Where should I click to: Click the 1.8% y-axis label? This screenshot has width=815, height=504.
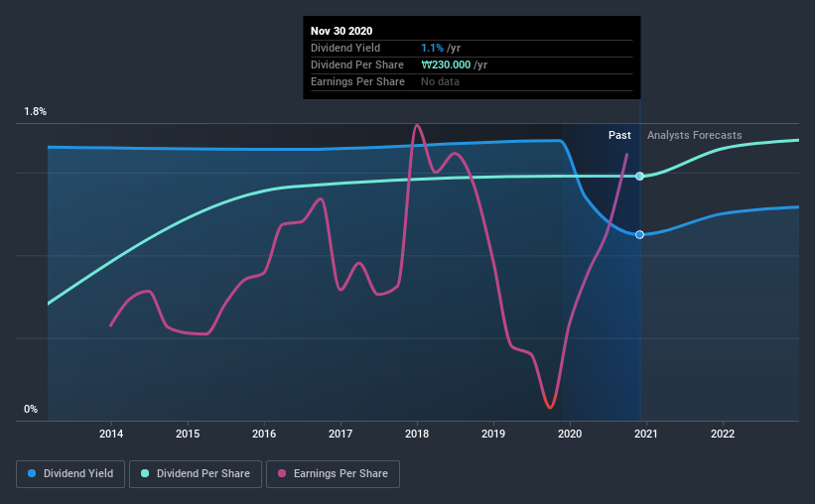tap(36, 112)
